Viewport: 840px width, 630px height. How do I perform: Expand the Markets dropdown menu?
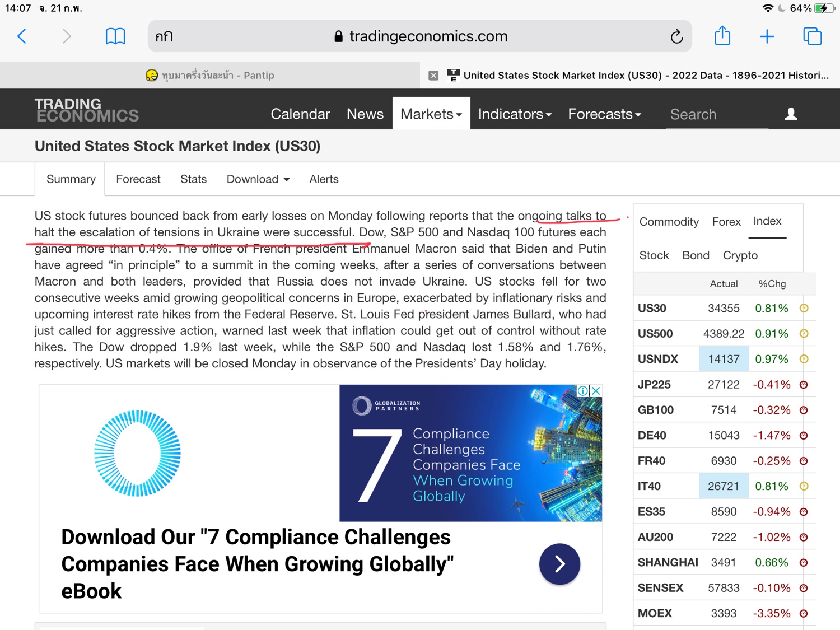pos(431,114)
